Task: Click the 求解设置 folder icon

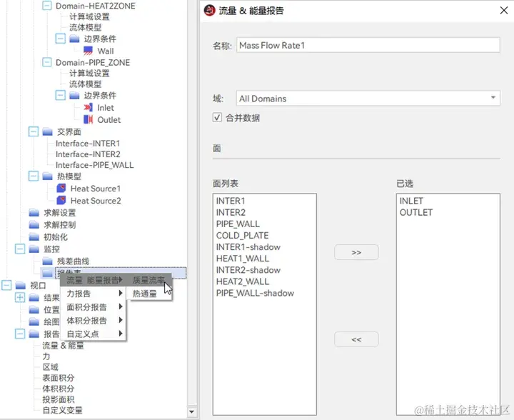Action: click(x=34, y=213)
